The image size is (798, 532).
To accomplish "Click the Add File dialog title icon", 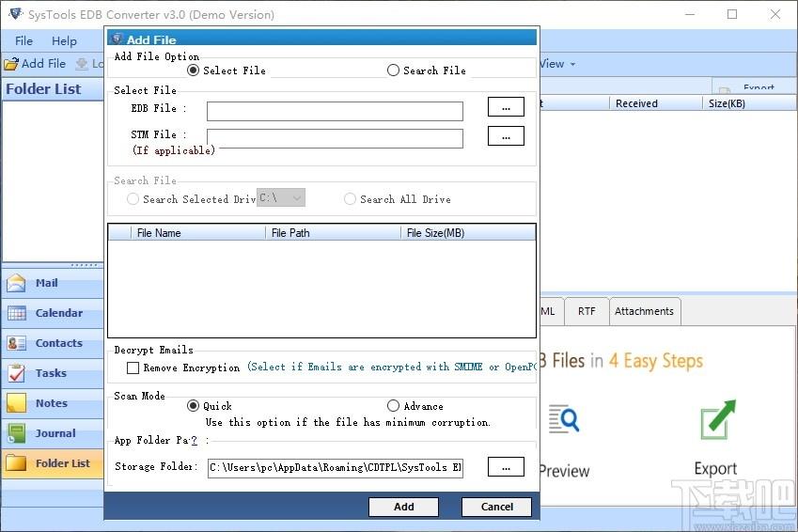I will pyautogui.click(x=117, y=39).
